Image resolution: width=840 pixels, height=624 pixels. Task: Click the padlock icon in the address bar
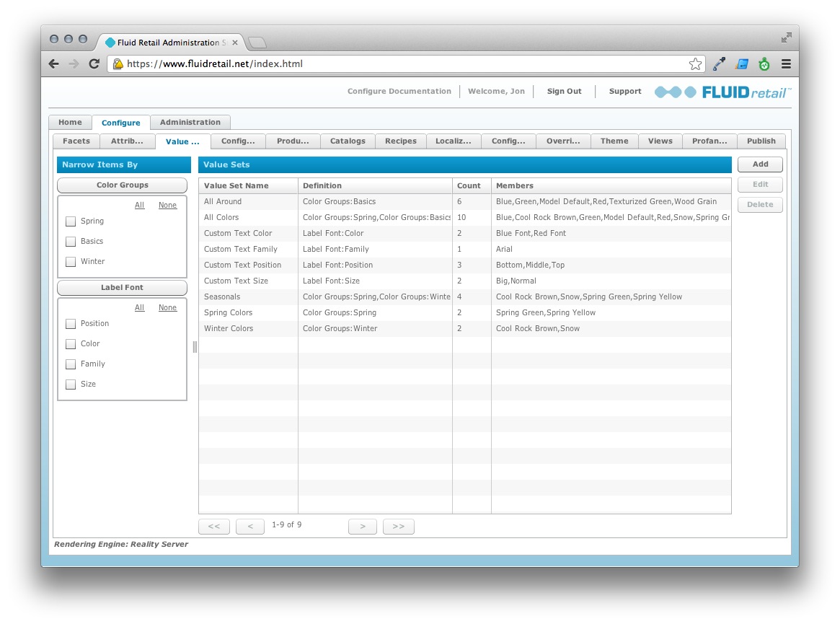[x=118, y=63]
